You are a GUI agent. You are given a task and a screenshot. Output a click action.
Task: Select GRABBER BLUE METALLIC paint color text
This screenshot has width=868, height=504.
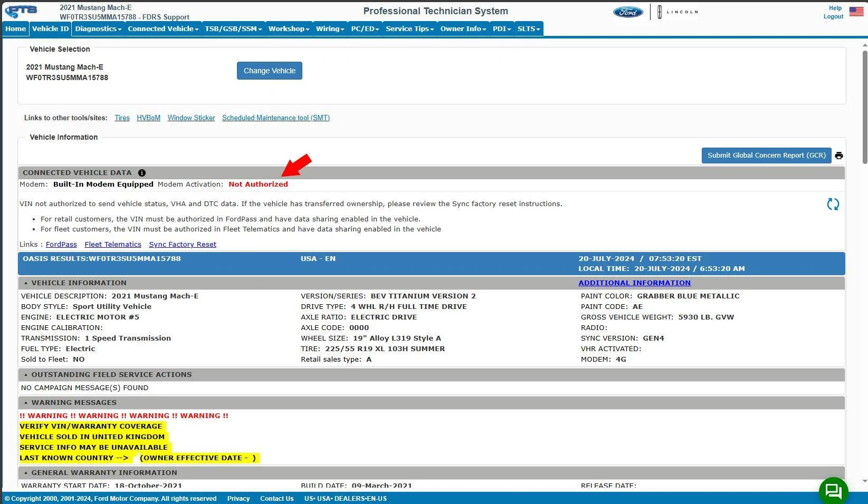click(x=688, y=296)
